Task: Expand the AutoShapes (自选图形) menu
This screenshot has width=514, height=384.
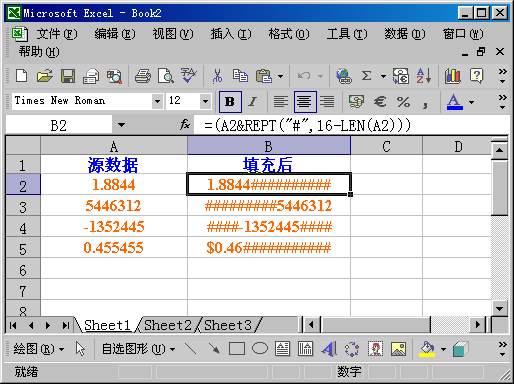Action: (138, 349)
